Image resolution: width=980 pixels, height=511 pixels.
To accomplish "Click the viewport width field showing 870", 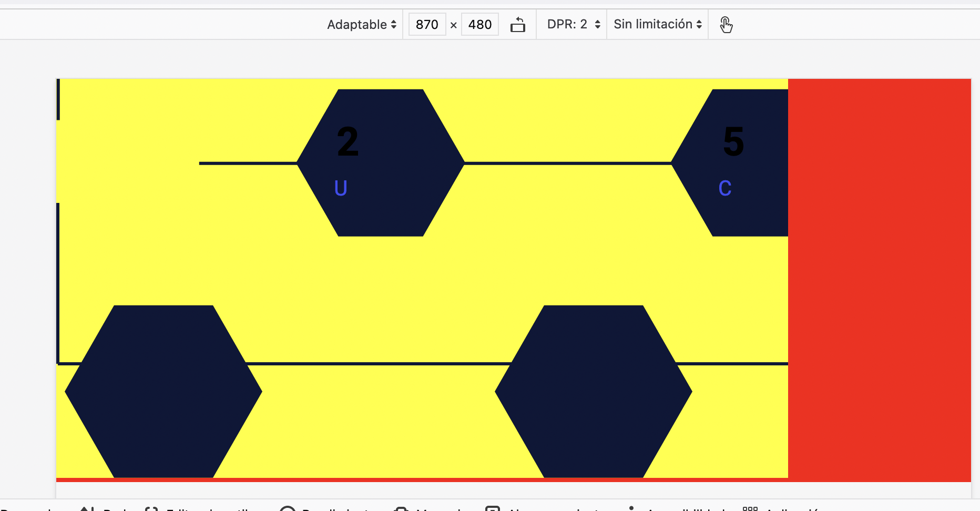I will pos(427,24).
